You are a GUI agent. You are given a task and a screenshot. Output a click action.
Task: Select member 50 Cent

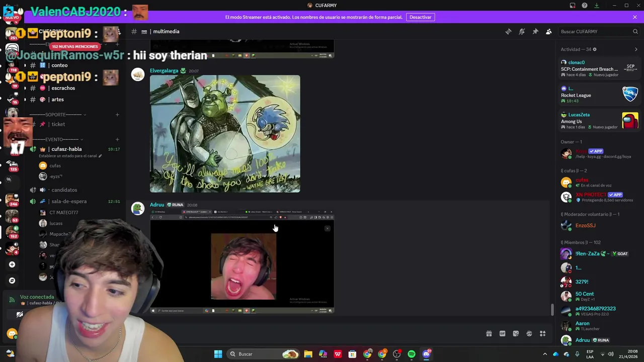[x=599, y=296]
